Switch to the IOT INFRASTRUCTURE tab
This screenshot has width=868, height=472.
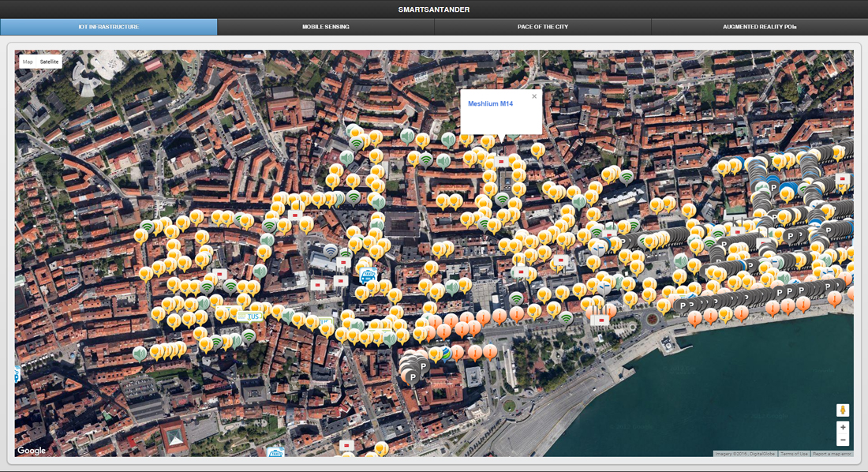click(109, 27)
